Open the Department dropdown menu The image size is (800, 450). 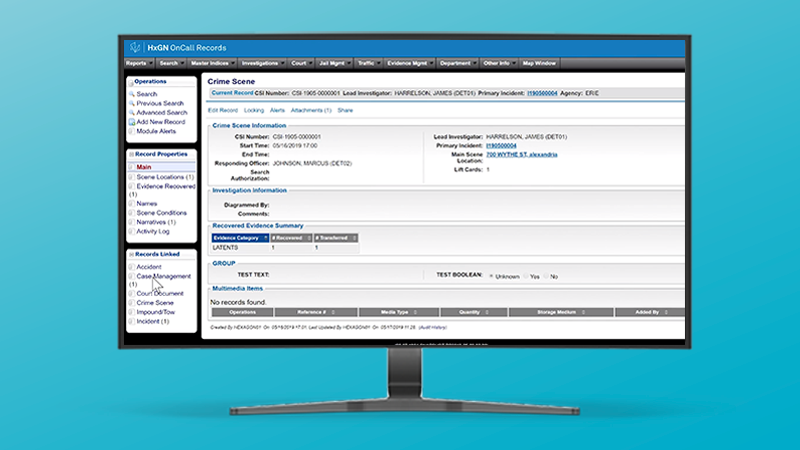coord(458,63)
